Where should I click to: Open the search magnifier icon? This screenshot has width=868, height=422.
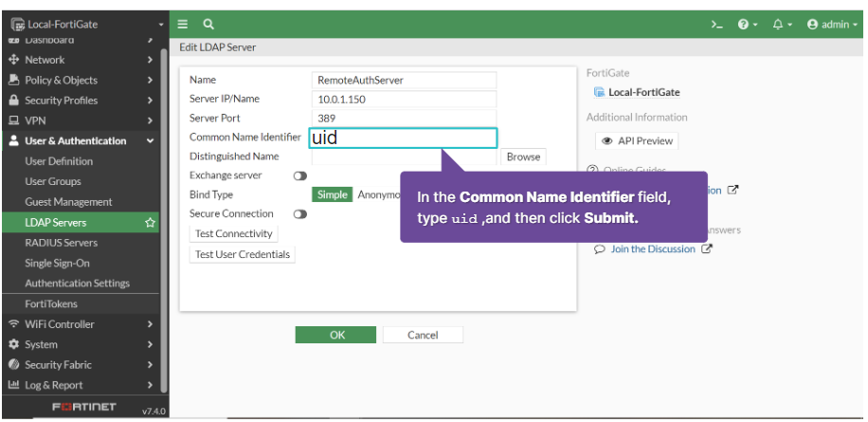point(208,25)
